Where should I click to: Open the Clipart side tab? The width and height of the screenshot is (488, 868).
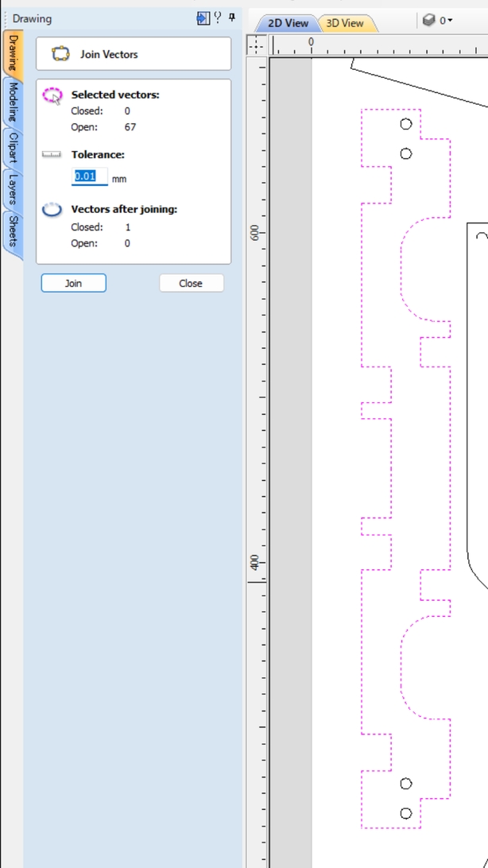(14, 147)
